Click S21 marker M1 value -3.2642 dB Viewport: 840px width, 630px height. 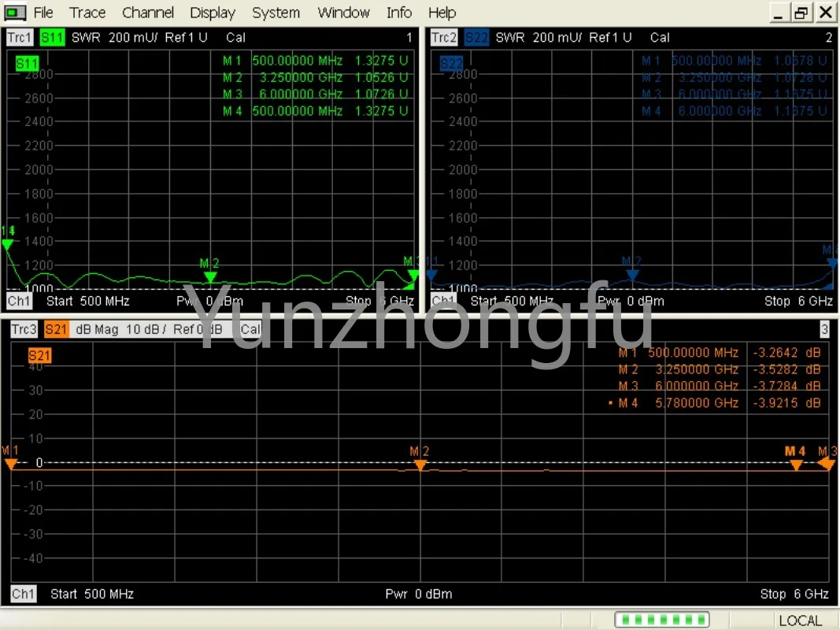tap(786, 353)
